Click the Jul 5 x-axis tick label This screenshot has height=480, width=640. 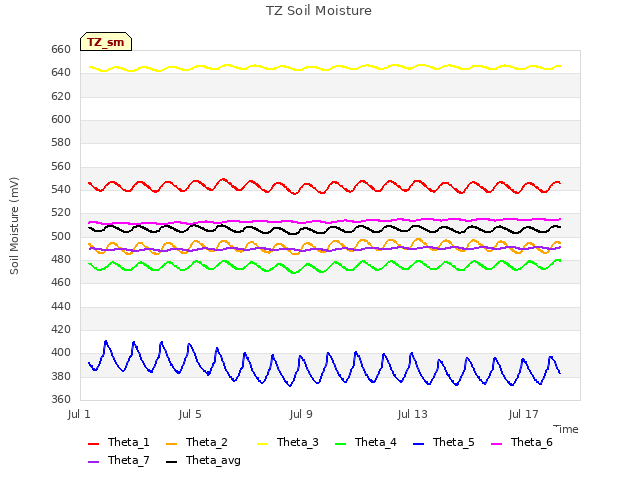tap(190, 414)
